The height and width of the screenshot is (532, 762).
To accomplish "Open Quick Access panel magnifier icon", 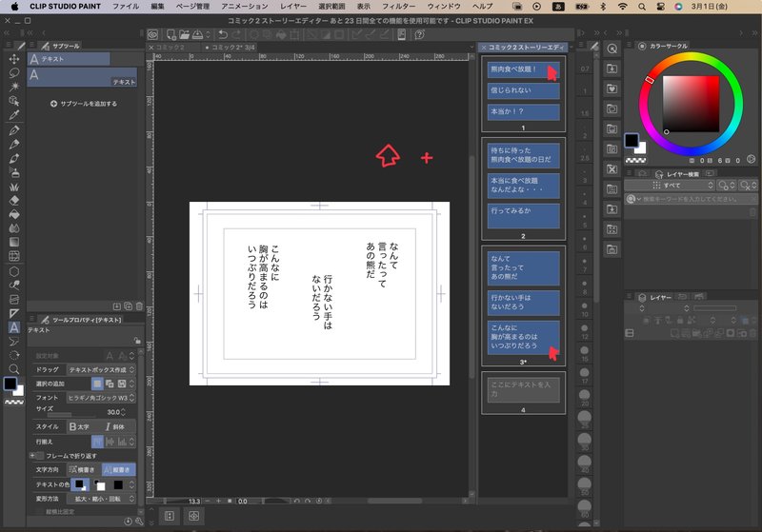I will tap(612, 49).
